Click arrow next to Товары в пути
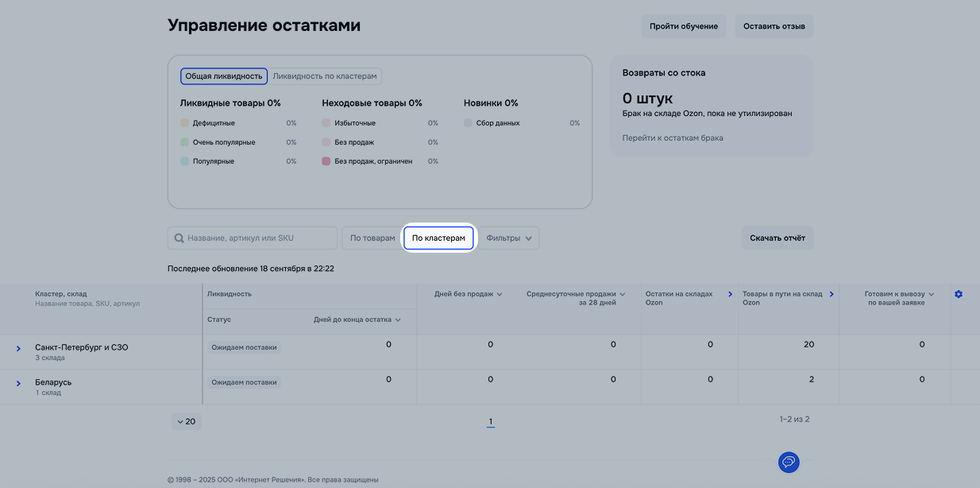 pos(831,294)
